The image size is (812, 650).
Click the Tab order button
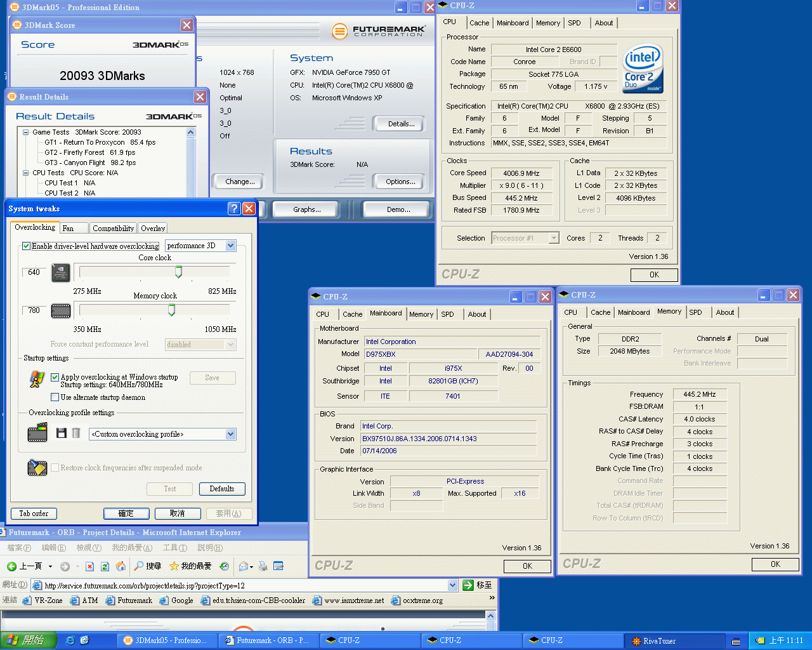[34, 514]
